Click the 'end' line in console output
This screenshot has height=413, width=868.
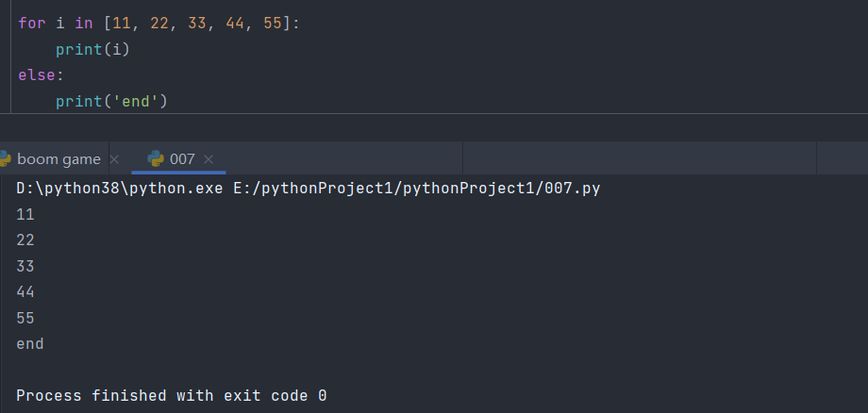click(x=30, y=344)
